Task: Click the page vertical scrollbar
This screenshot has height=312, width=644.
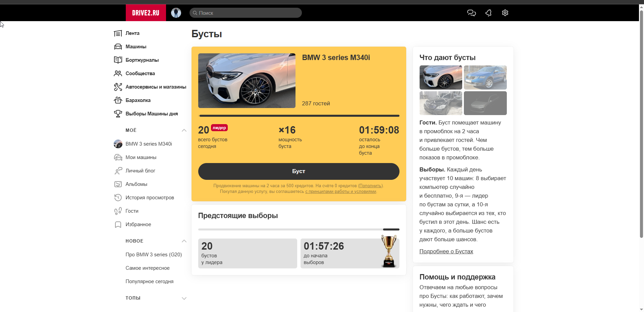Action: click(x=641, y=124)
